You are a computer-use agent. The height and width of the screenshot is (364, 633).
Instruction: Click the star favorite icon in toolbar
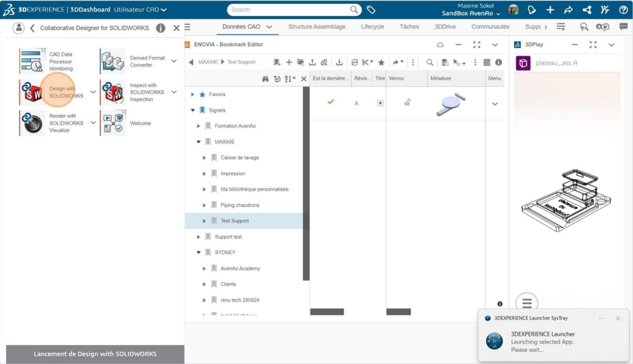pos(381,62)
